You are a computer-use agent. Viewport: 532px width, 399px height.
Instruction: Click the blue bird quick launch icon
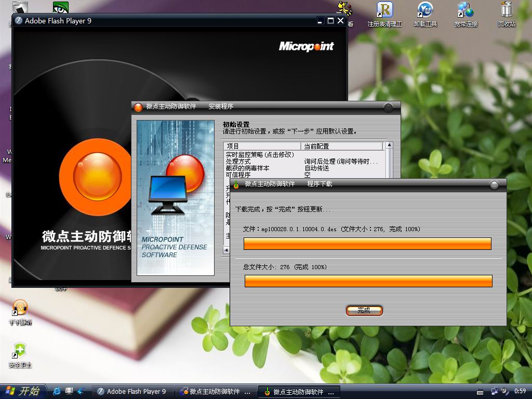click(81, 392)
